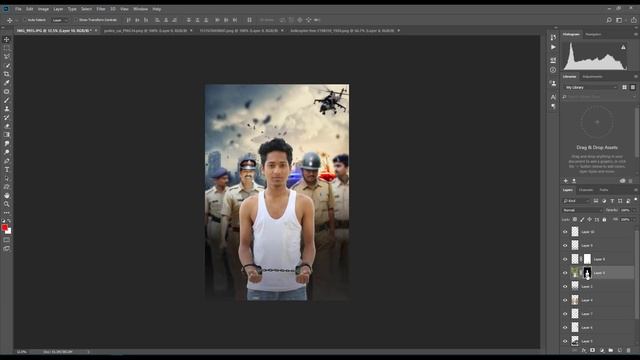Add a layer mask from Layers panel bottom

pyautogui.click(x=592, y=350)
